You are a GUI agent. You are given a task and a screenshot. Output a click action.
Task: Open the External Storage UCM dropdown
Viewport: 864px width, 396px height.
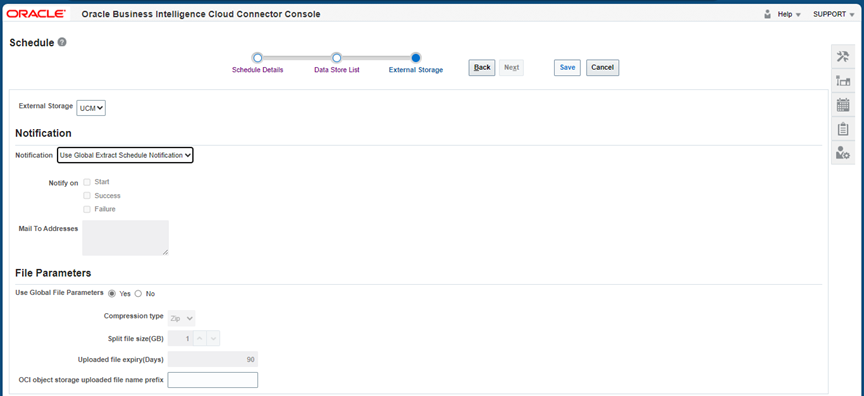[x=91, y=108]
